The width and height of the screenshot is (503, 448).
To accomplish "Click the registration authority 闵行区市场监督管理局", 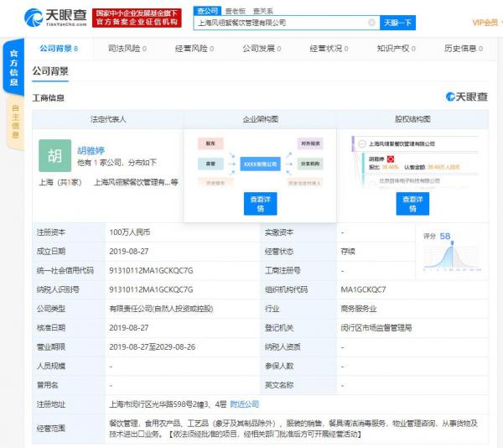I will coord(376,328).
